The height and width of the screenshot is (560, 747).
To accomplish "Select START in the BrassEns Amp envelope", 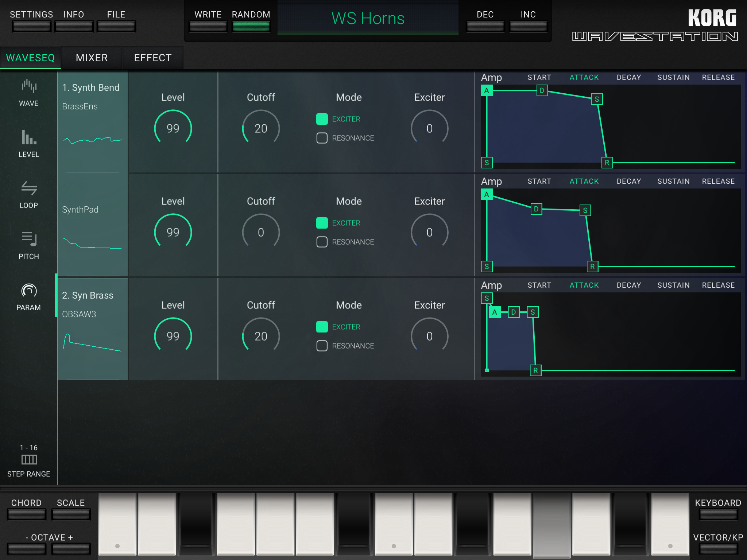I will (539, 77).
